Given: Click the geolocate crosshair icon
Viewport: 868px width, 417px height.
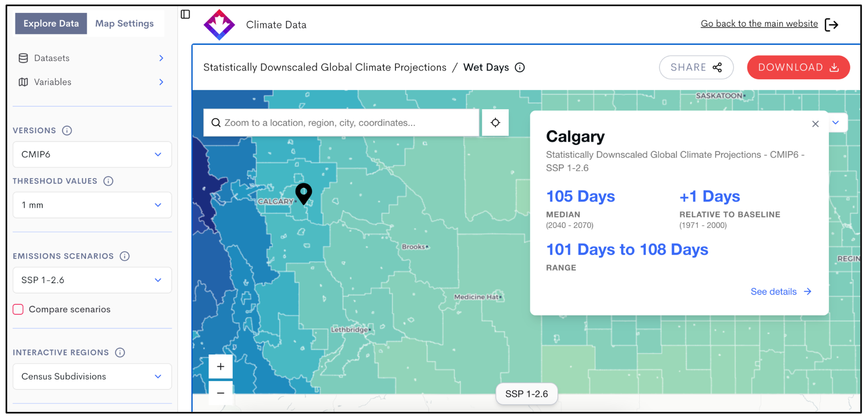Looking at the screenshot, I should tap(495, 123).
